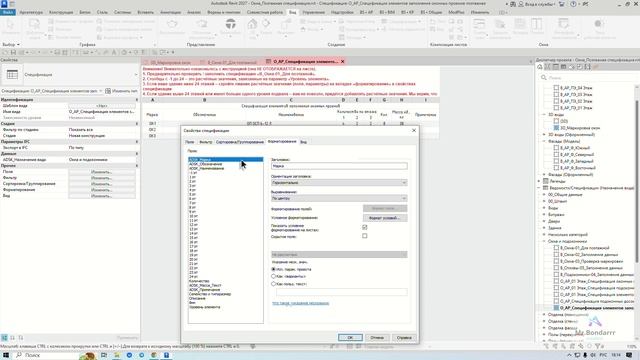The image size is (640, 360).
Task: Open Выравнивание dropdown showing По центру
Action: 339,198
